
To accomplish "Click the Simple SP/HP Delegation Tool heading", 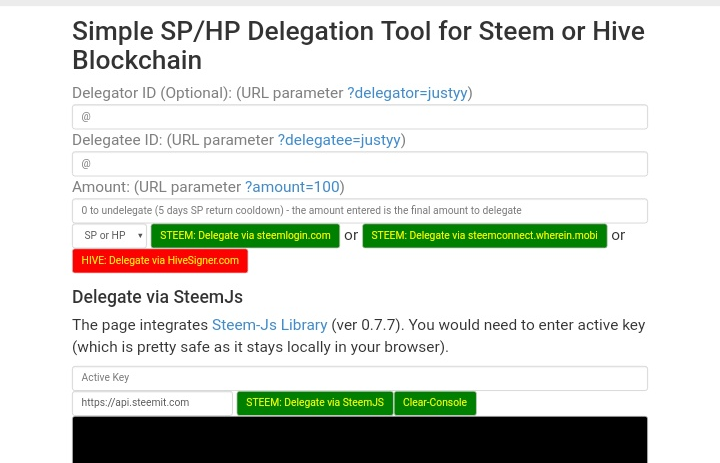I will (358, 45).
